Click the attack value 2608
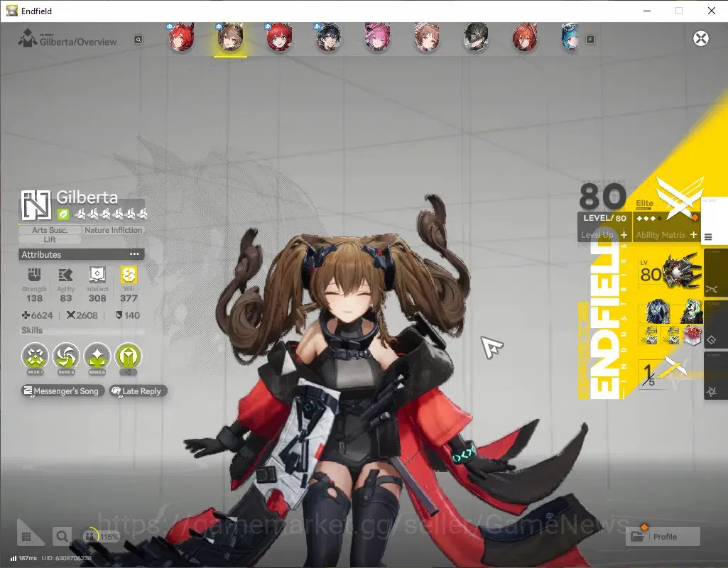 [82, 315]
